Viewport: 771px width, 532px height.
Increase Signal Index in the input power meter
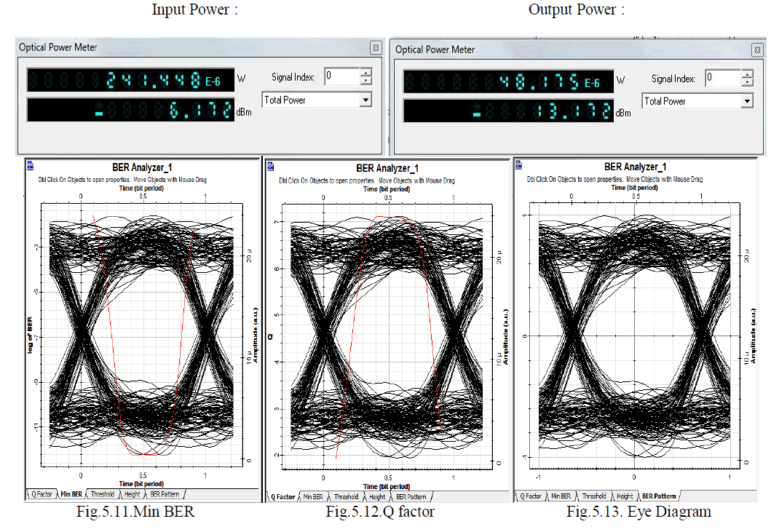click(x=365, y=72)
